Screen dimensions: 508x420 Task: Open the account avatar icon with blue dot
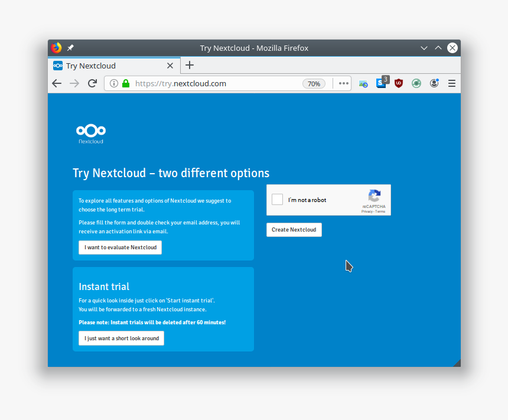tap(434, 83)
